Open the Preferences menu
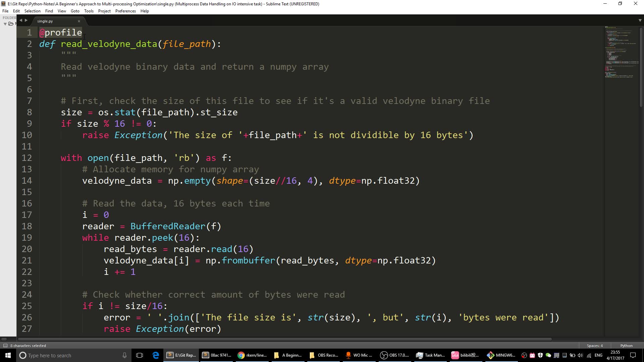This screenshot has width=644, height=362. [125, 11]
